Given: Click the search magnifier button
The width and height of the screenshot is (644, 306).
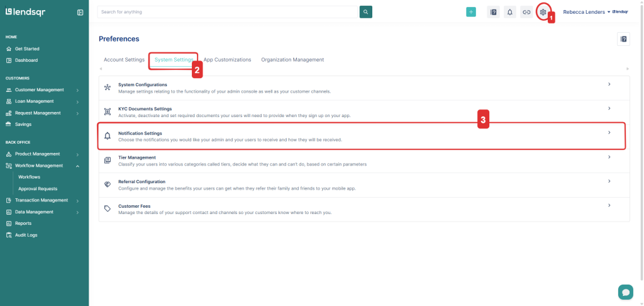Looking at the screenshot, I should 365,12.
